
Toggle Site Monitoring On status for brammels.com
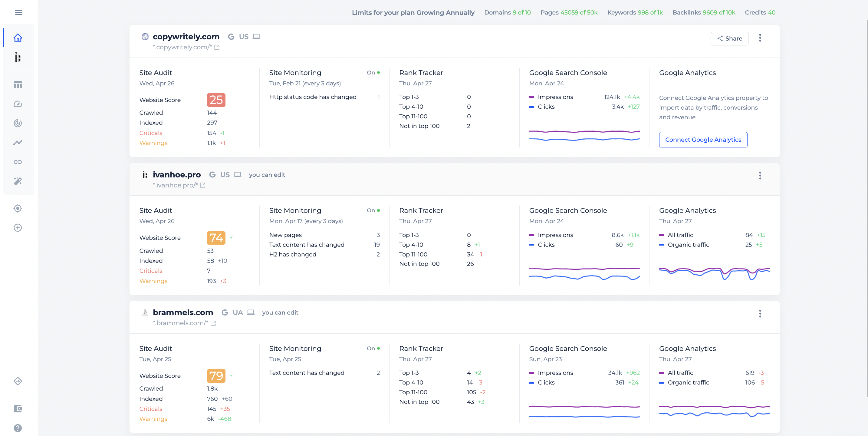(x=373, y=348)
